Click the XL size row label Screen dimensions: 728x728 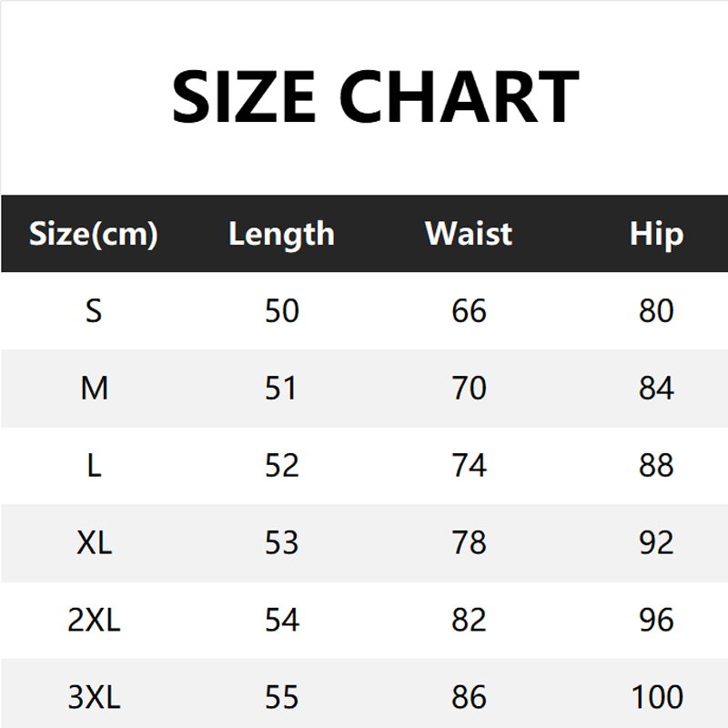(94, 543)
